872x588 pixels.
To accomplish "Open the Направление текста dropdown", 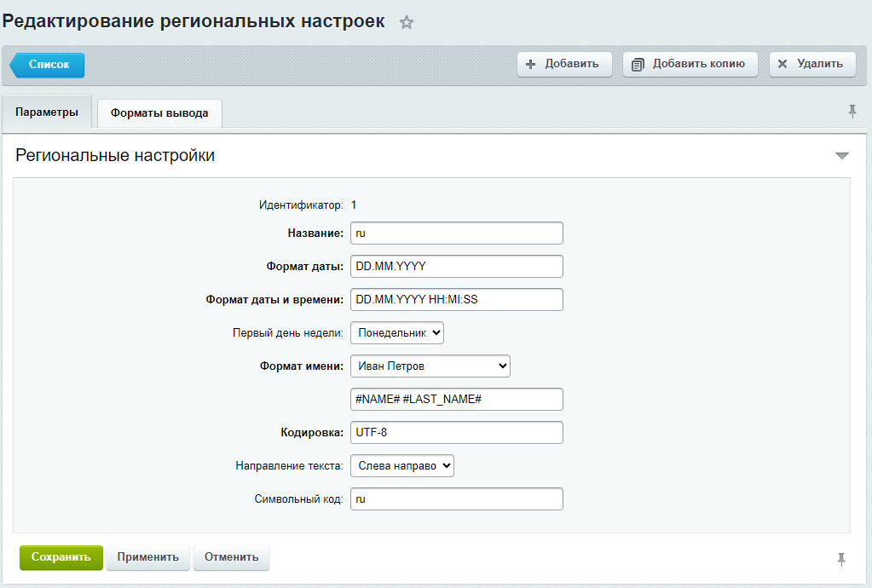I will point(402,466).
